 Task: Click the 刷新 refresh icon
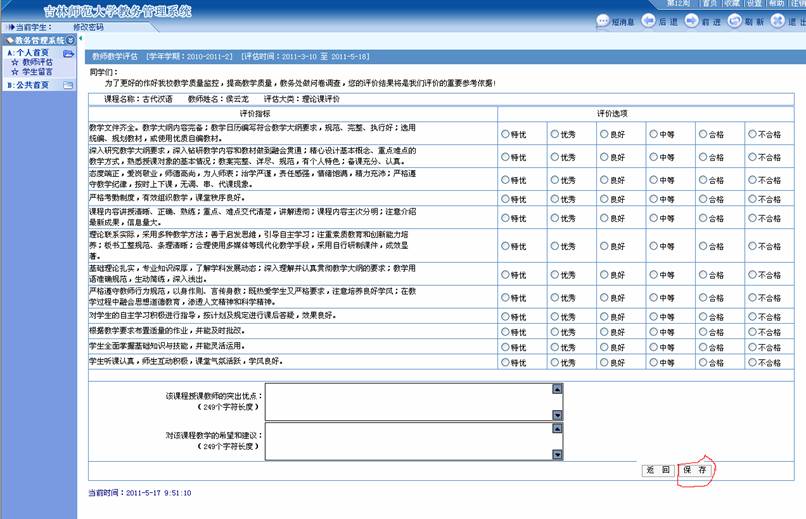[x=735, y=21]
